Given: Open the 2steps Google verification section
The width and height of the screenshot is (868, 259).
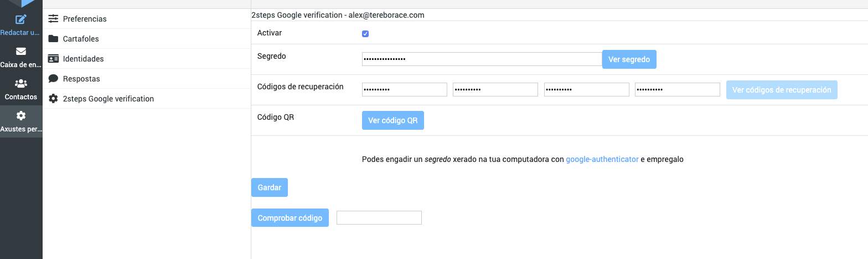Looking at the screenshot, I should click(x=108, y=99).
